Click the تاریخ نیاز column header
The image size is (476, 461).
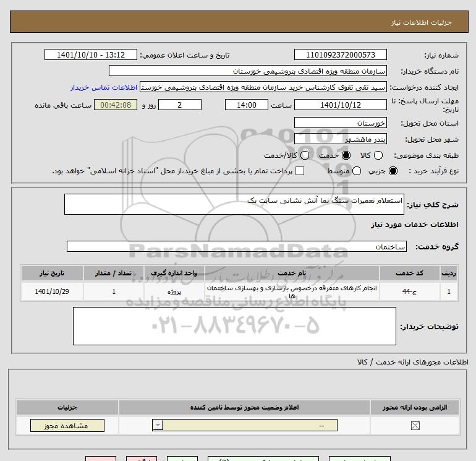pos(52,273)
